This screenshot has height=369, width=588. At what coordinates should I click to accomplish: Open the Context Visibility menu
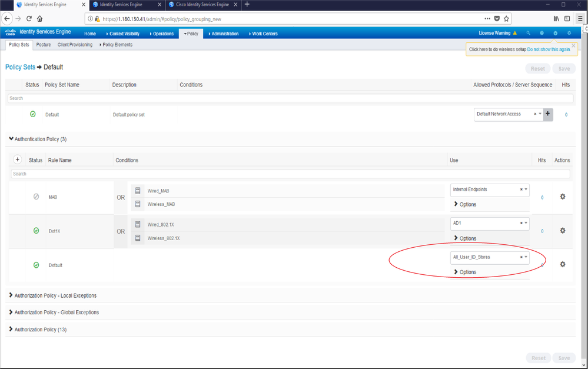123,34
